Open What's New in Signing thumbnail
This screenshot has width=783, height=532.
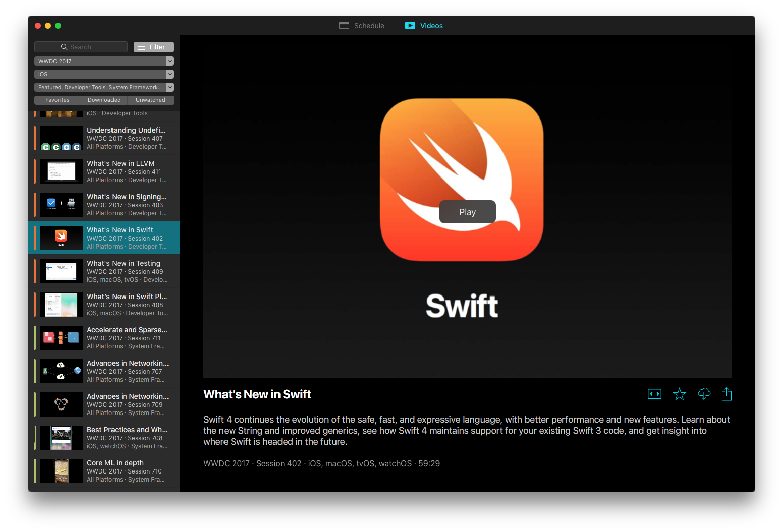coord(61,205)
